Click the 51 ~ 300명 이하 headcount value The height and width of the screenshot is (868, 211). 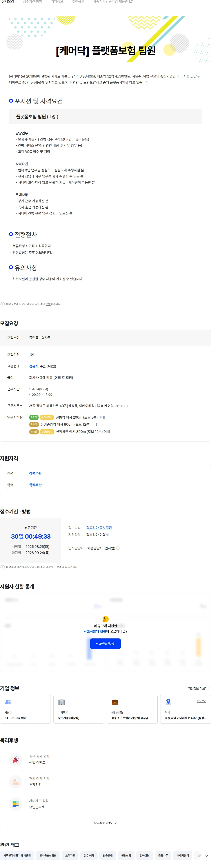tap(15, 718)
